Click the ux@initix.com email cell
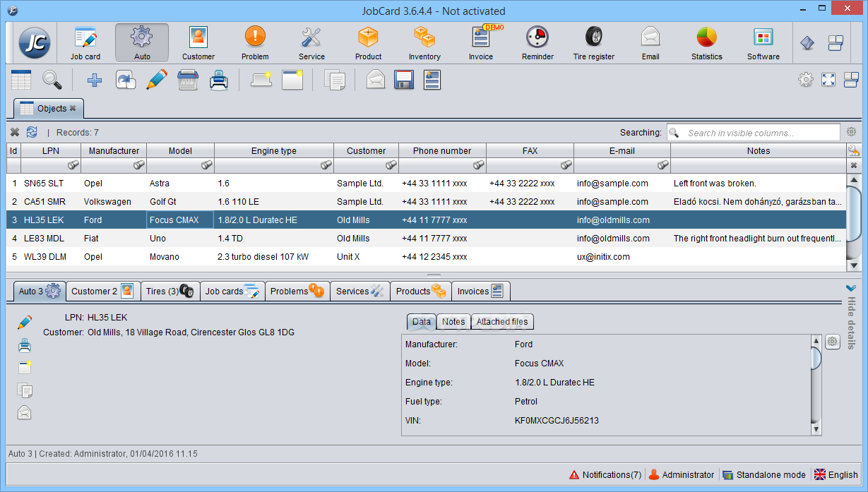The image size is (868, 492). (622, 256)
